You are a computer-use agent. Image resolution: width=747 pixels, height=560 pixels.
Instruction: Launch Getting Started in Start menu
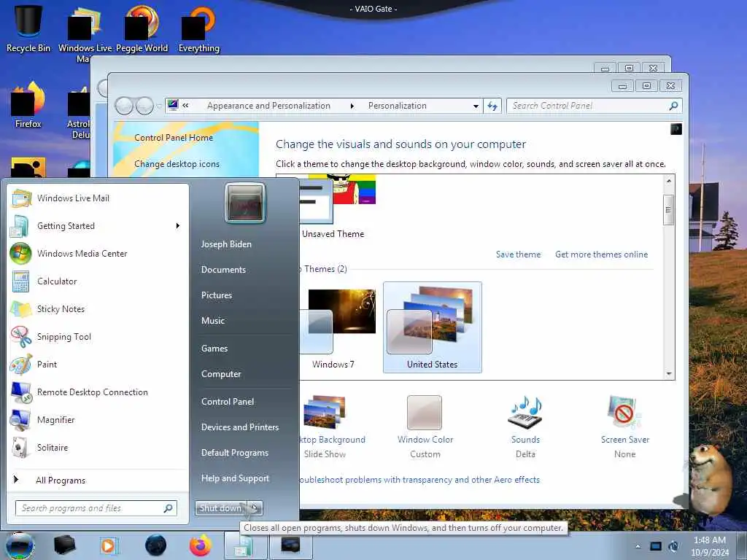[x=98, y=226]
